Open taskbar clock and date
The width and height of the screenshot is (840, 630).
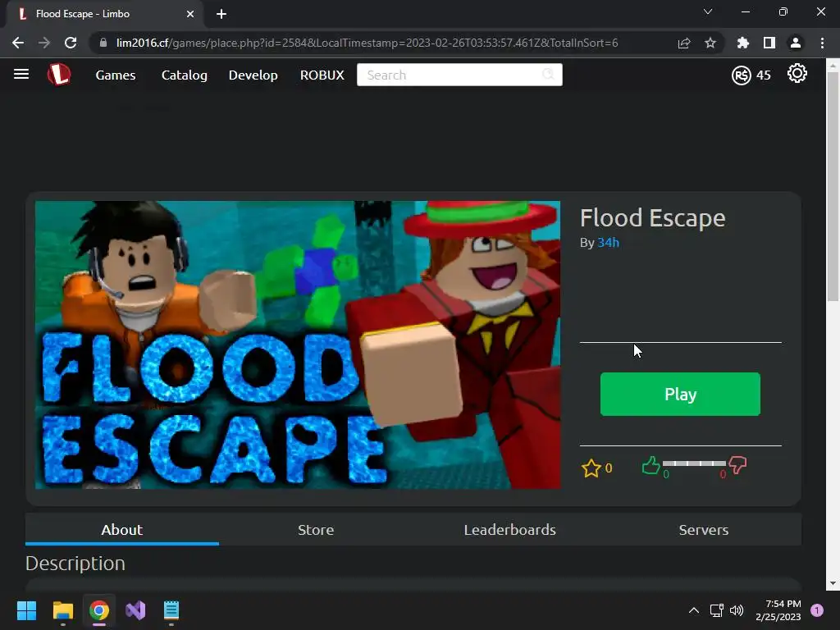coord(778,610)
